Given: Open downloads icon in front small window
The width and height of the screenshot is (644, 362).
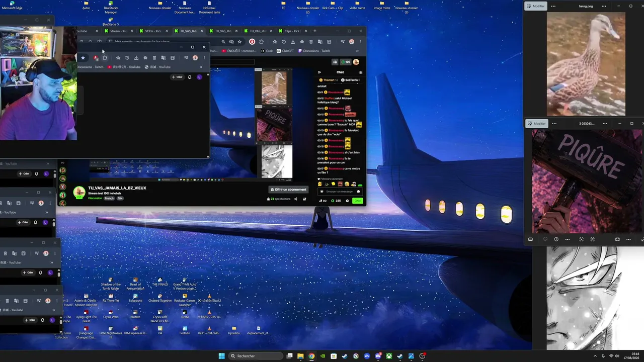Looking at the screenshot, I should pos(136,58).
